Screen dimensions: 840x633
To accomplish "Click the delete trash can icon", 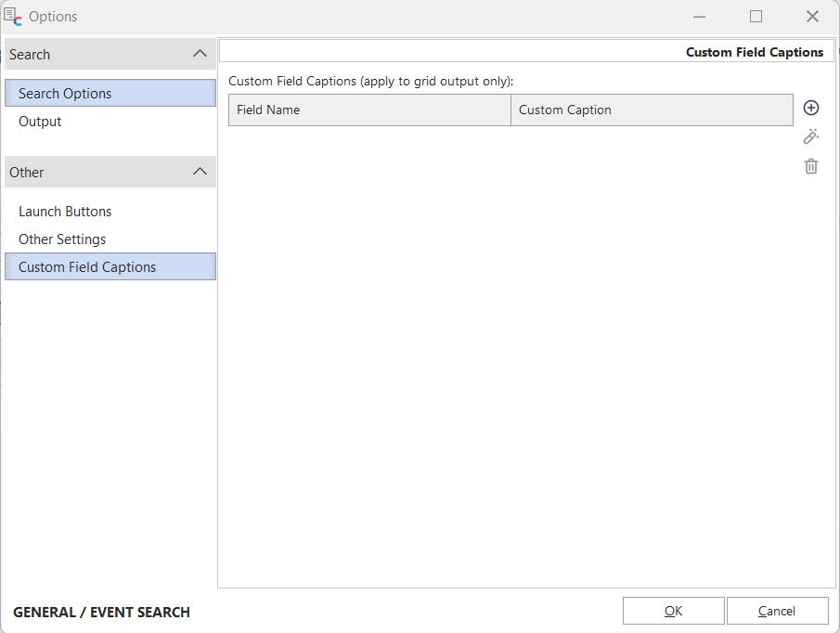I will coord(810,166).
